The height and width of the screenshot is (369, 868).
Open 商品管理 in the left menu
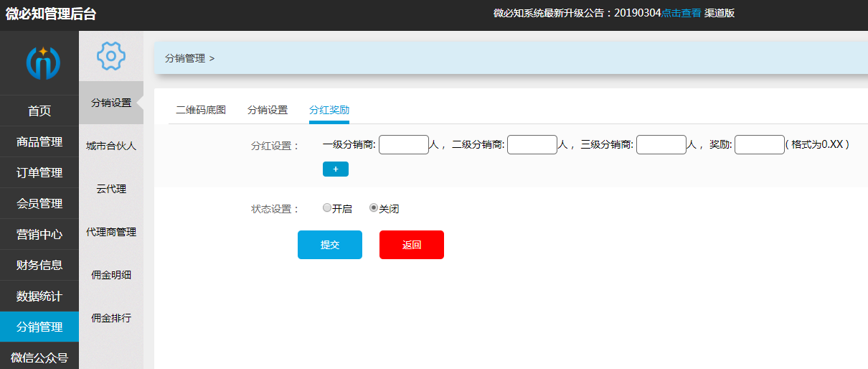(x=39, y=141)
